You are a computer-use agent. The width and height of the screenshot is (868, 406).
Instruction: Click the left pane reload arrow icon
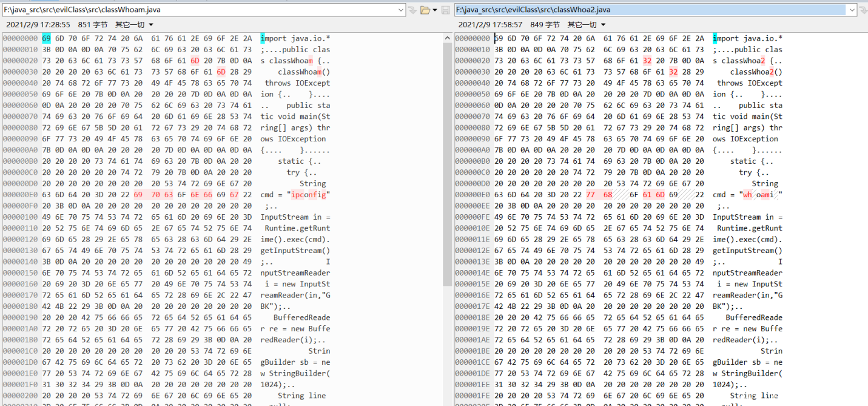coord(412,10)
